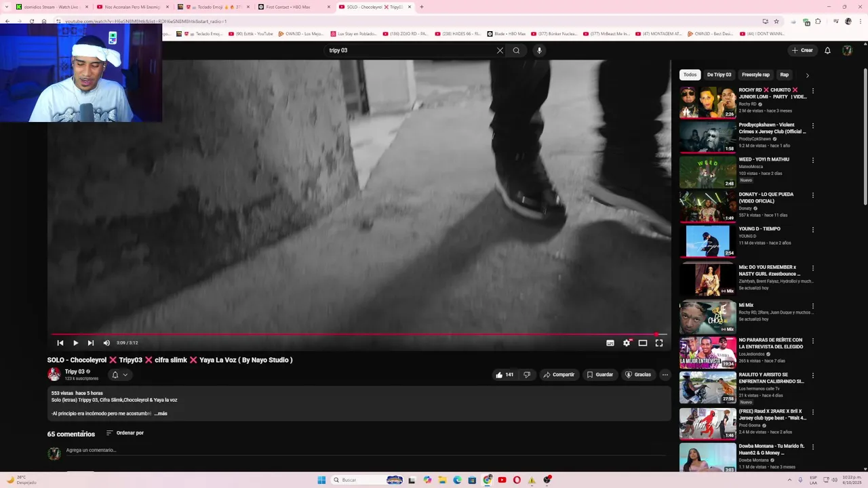Open ROCHY RD CHUKITO video thumbnail
Screen dimensions: 868x488
tap(708, 102)
